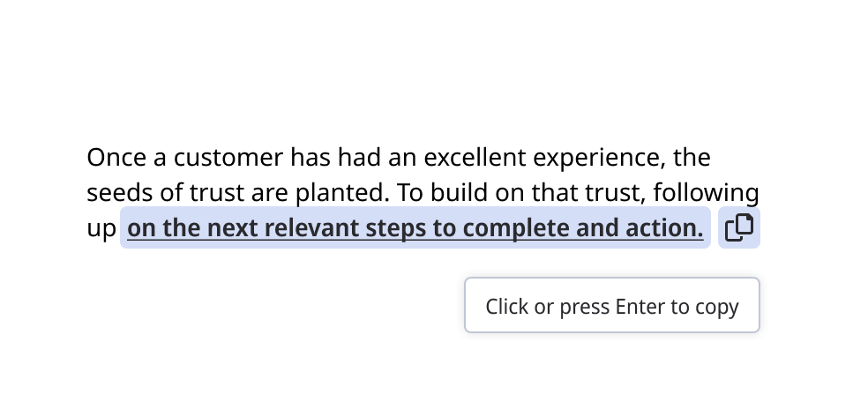The height and width of the screenshot is (409, 868).
Task: Click the word 'up' before the highlighted text
Action: pyautogui.click(x=101, y=228)
